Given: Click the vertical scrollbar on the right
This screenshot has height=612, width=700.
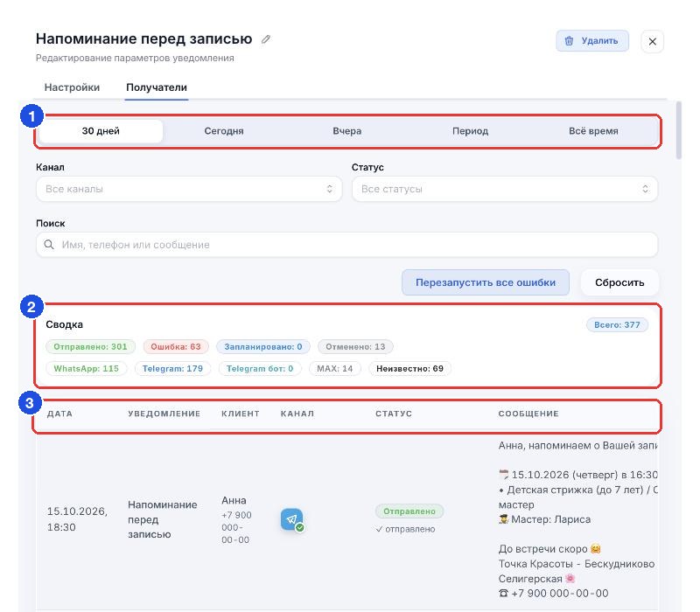Looking at the screenshot, I should pos(679,130).
